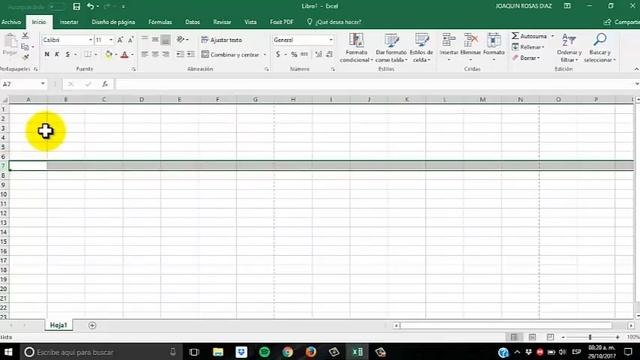The height and width of the screenshot is (360, 640).
Task: Select the Hoja1 sheet tab
Action: pos(58,325)
